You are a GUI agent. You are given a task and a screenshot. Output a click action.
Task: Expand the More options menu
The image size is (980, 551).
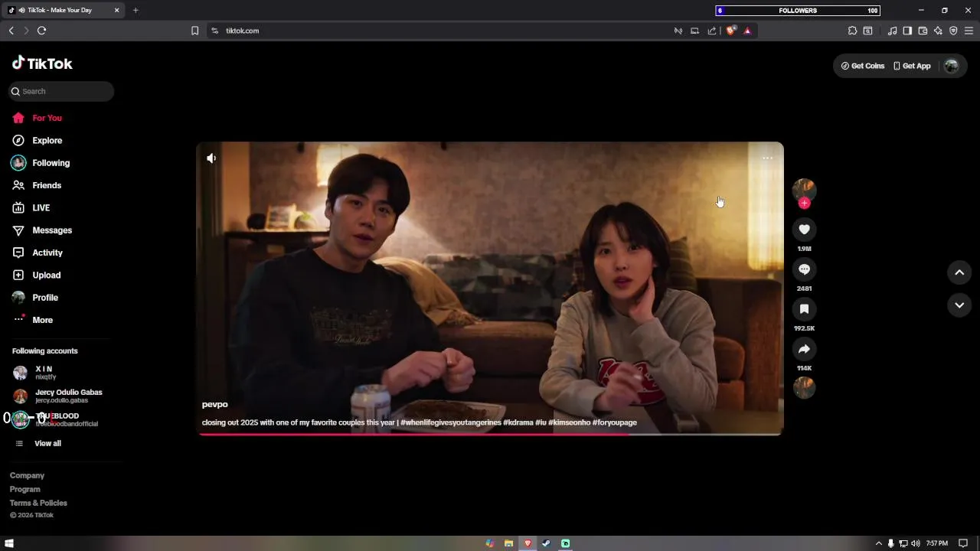click(x=33, y=320)
